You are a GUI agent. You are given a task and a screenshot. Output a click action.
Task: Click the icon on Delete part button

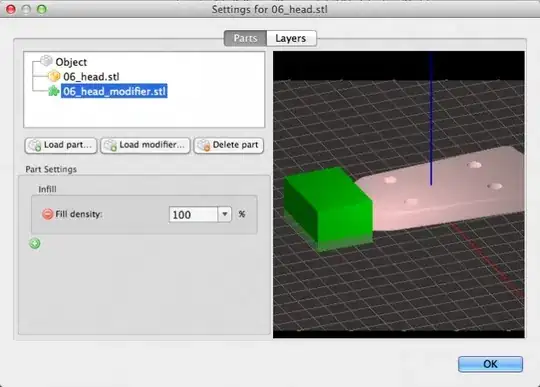[x=204, y=146]
